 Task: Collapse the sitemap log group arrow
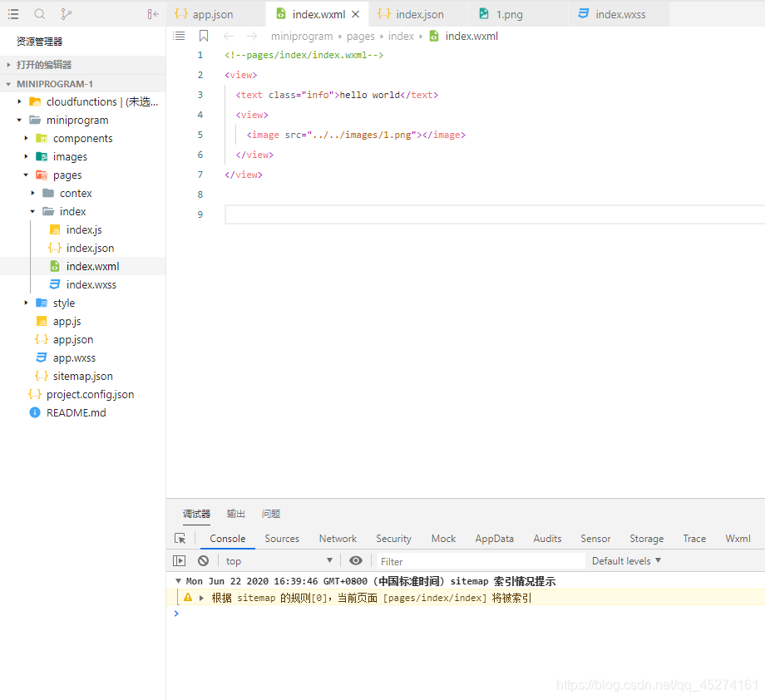click(178, 581)
